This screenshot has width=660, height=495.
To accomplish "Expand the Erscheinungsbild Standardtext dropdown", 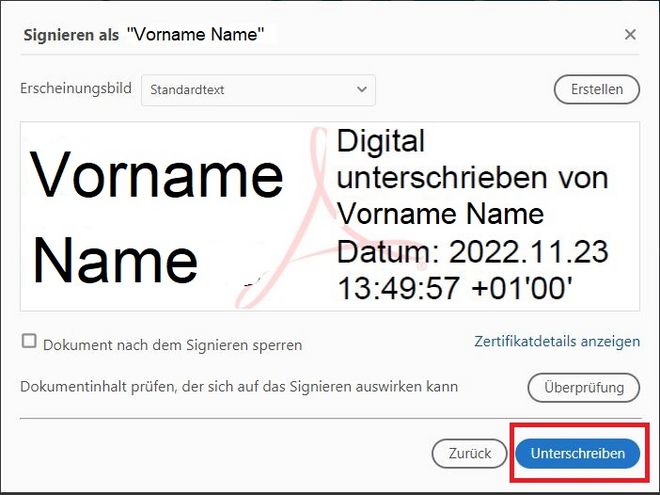I will [x=258, y=90].
